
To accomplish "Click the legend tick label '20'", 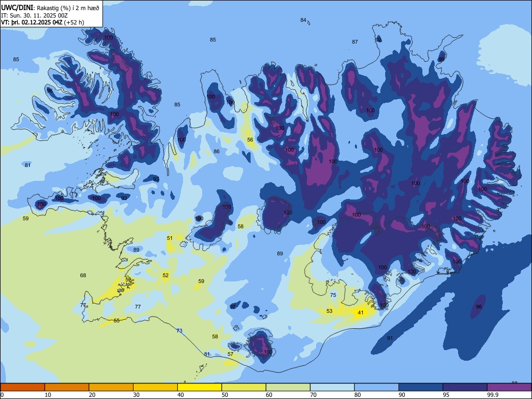I will (x=92, y=395).
